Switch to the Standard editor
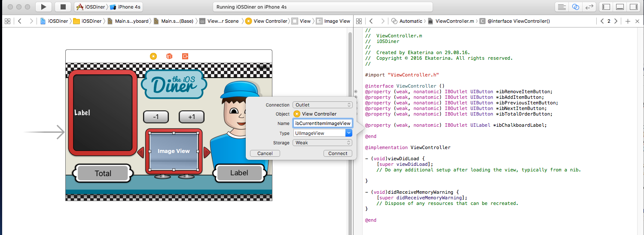The height and width of the screenshot is (235, 644). pos(561,7)
